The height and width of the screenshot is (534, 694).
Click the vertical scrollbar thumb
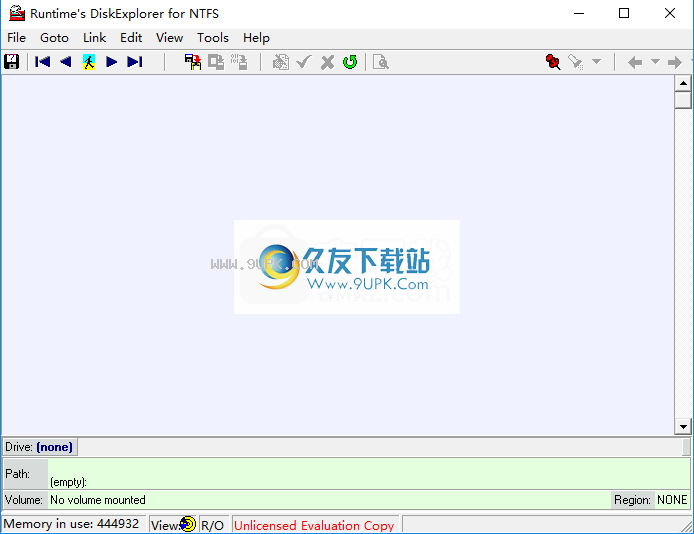coord(683,100)
